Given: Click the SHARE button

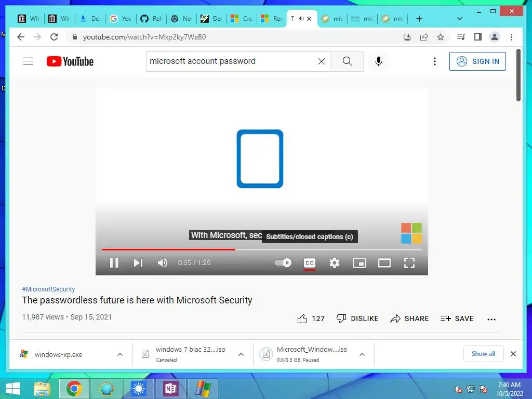Looking at the screenshot, I should coord(409,318).
